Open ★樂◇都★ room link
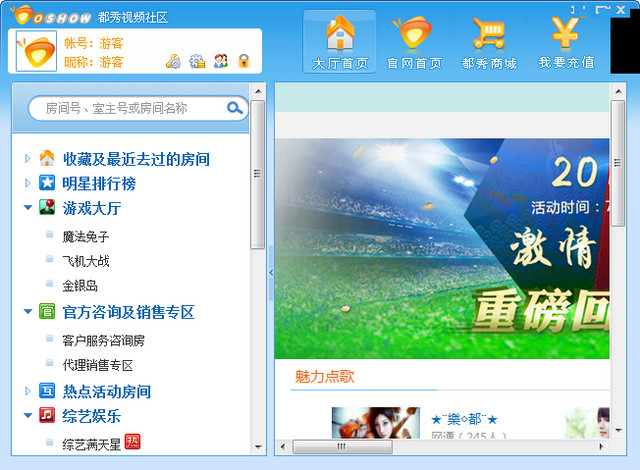This screenshot has height=470, width=640. coord(464,419)
